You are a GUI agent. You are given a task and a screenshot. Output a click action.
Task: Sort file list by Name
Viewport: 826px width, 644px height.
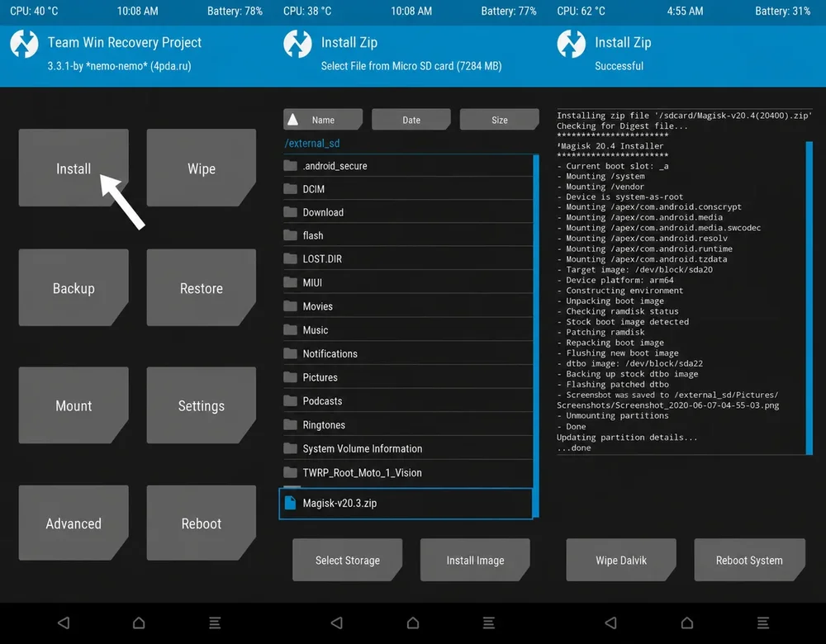(323, 120)
